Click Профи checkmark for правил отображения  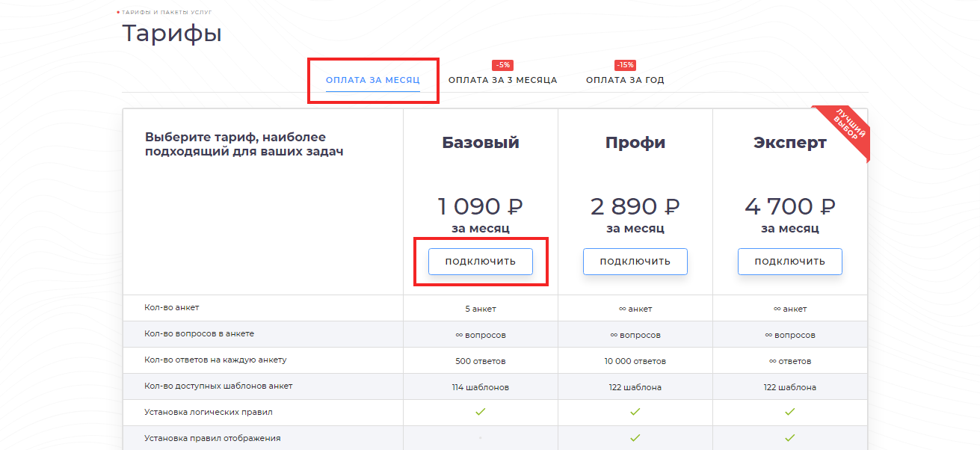click(x=635, y=437)
